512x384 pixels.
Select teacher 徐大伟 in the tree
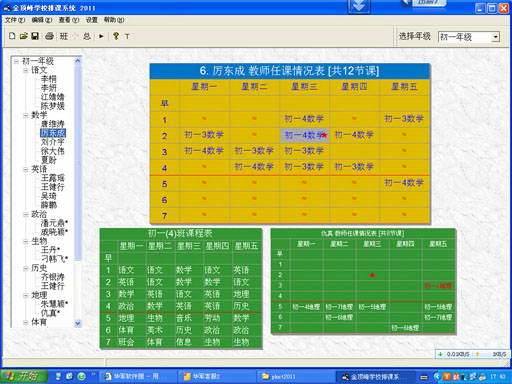(52, 151)
